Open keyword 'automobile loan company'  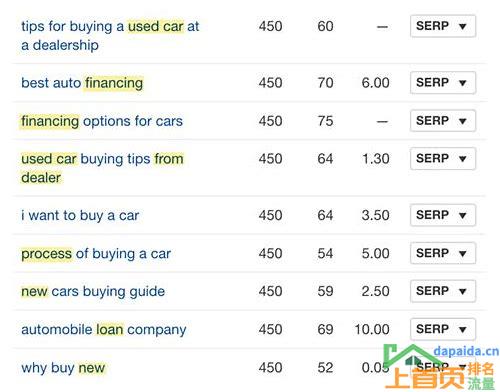point(104,330)
